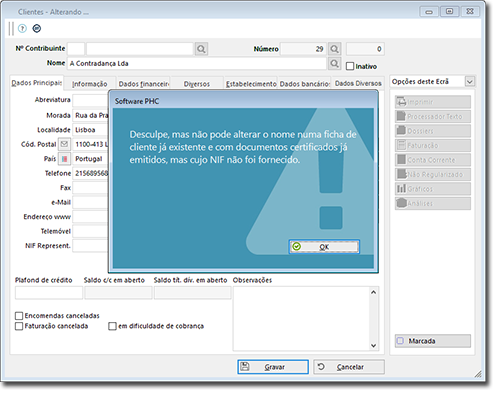Switch to the Estabelecimento tab
Viewport: 496px width, 394px height.
pos(251,84)
